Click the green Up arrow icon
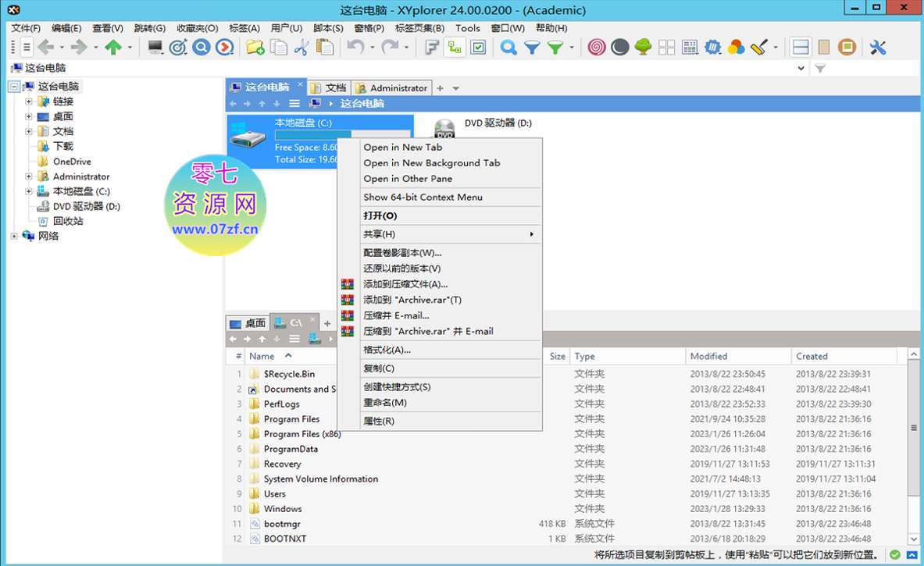This screenshot has width=924, height=566. (113, 48)
